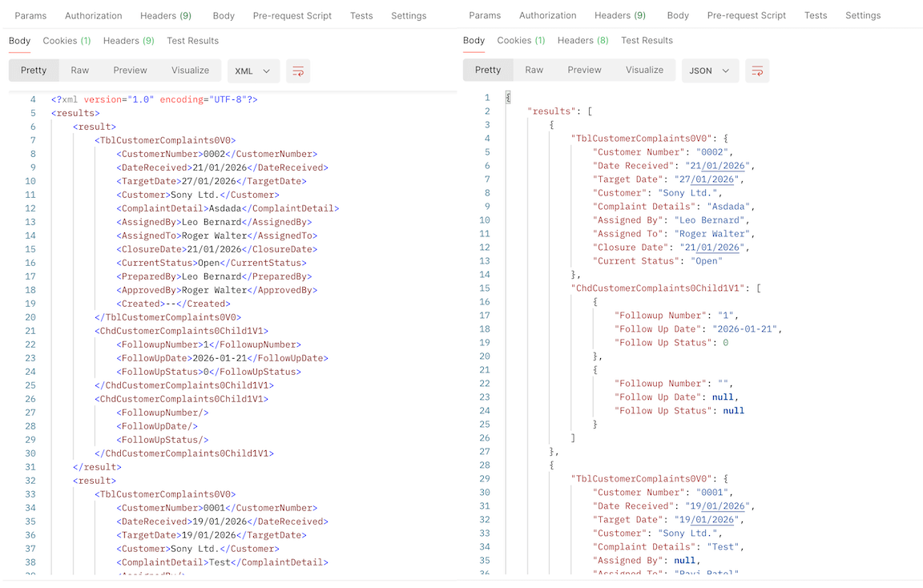Toggle line wrap in the JSON response panel
The height and width of the screenshot is (588, 923).
[757, 71]
